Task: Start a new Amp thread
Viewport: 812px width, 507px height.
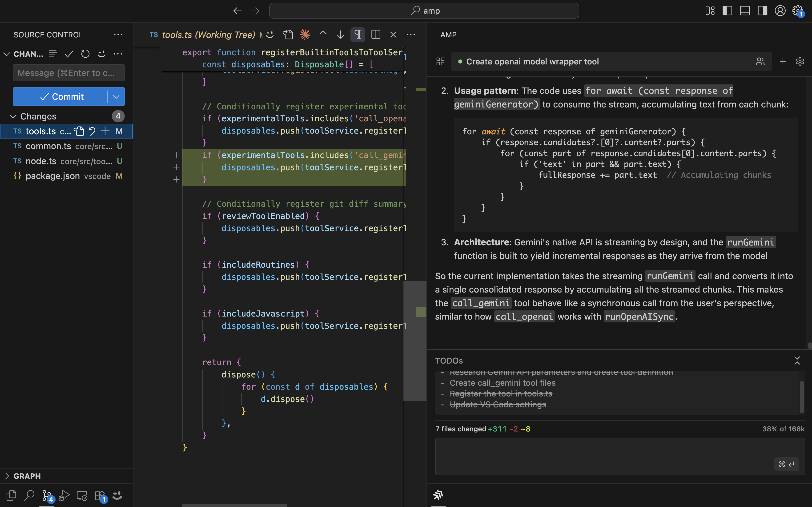Action: pyautogui.click(x=783, y=61)
